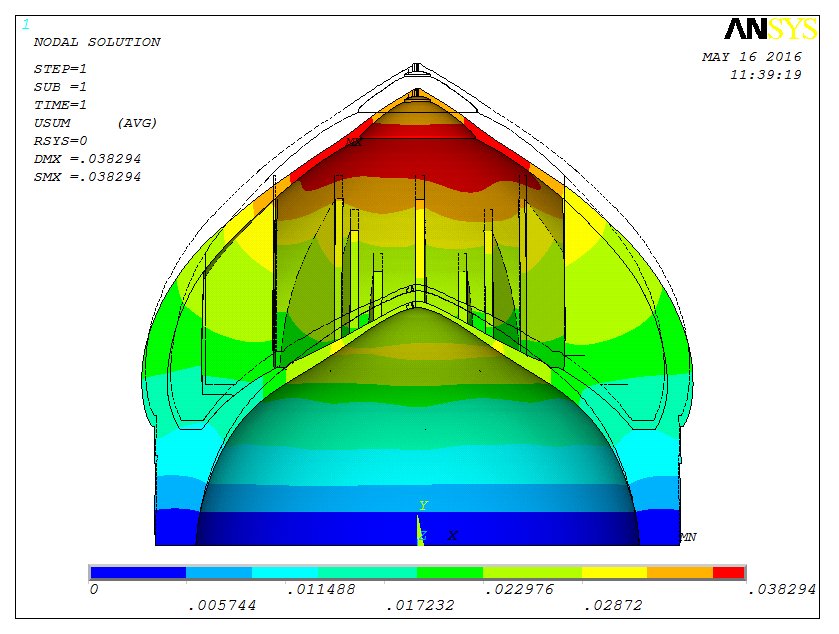Screen dimensions: 839x634
Task: Click the orange legend color band
Action: coord(680,572)
